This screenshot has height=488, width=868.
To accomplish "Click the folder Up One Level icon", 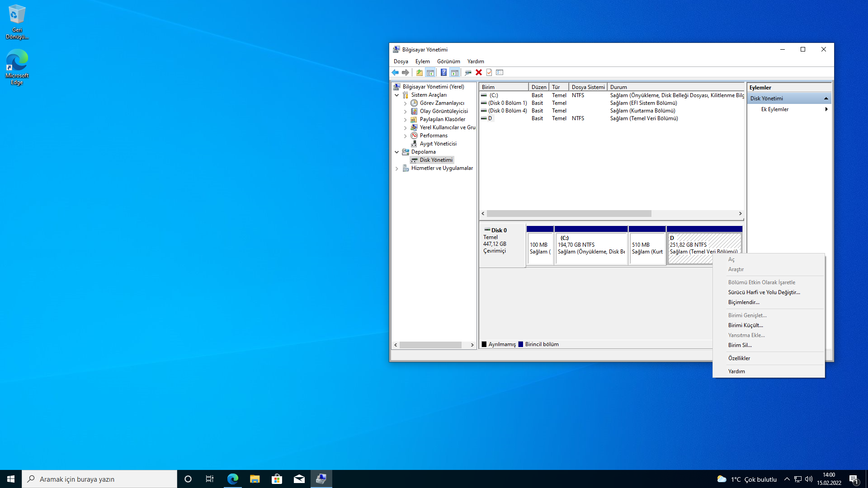I will click(x=420, y=72).
